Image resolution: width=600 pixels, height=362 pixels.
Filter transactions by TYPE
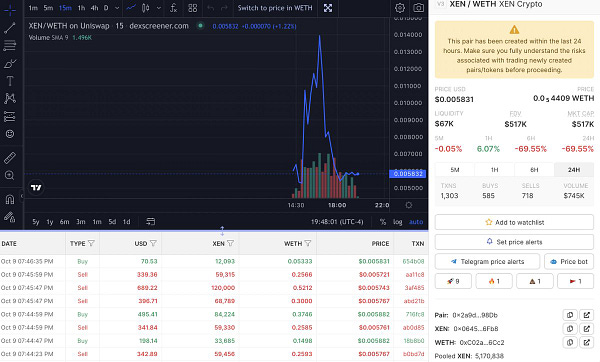[x=91, y=243]
